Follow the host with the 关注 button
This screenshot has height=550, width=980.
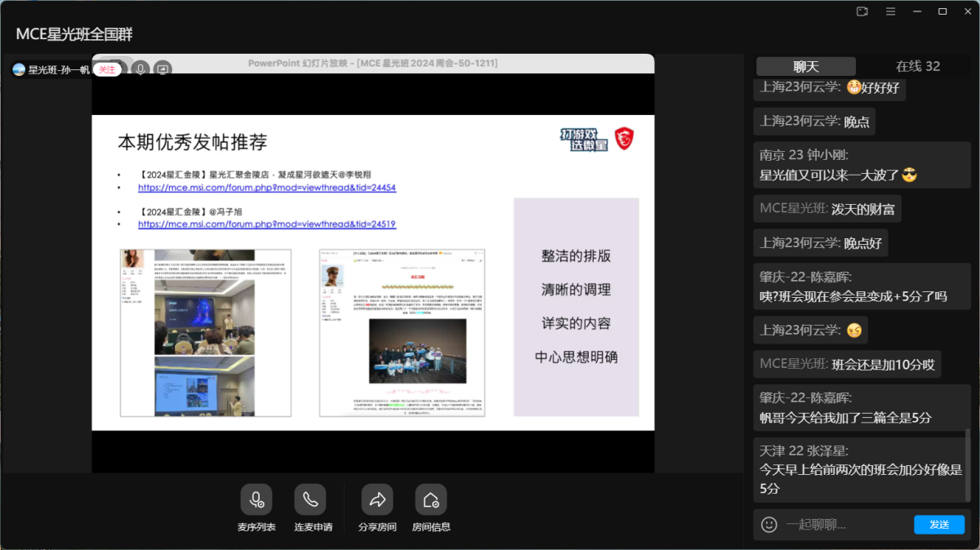(x=107, y=69)
